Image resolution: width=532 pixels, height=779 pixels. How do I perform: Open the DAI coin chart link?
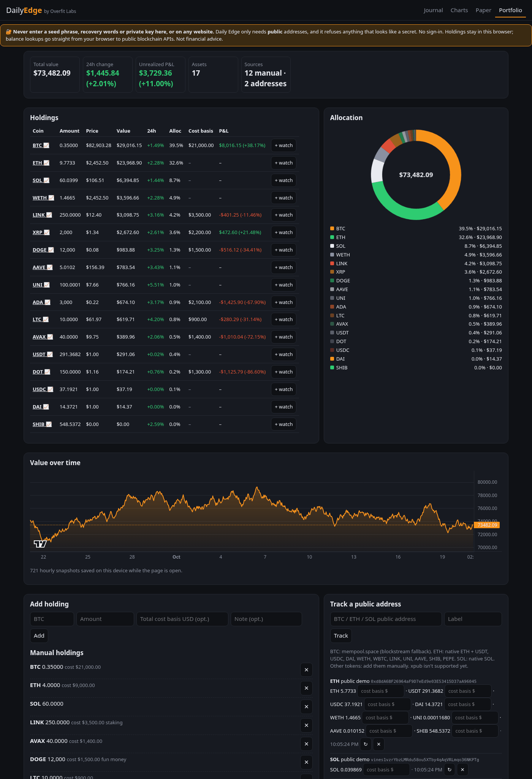click(41, 407)
